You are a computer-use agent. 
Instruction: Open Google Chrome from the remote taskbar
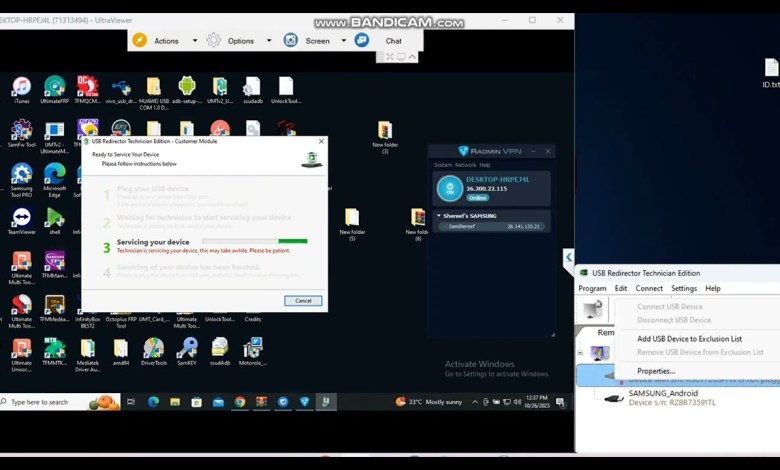240,402
